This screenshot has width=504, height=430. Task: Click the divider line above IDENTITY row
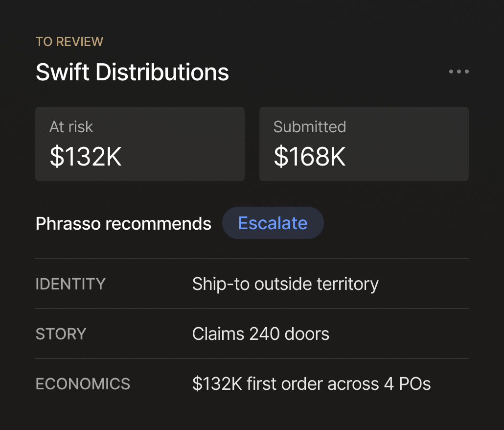coord(252,259)
